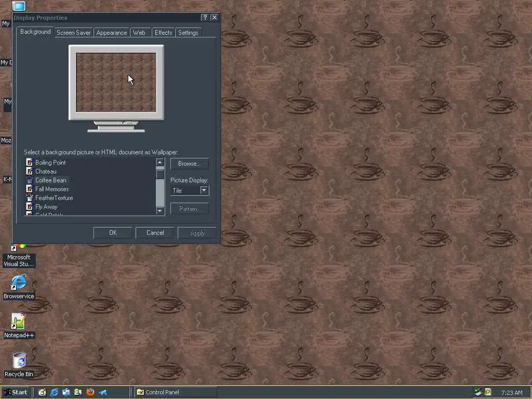This screenshot has height=399, width=532.
Task: Switch to Control Panel taskbar button
Action: coord(176,392)
